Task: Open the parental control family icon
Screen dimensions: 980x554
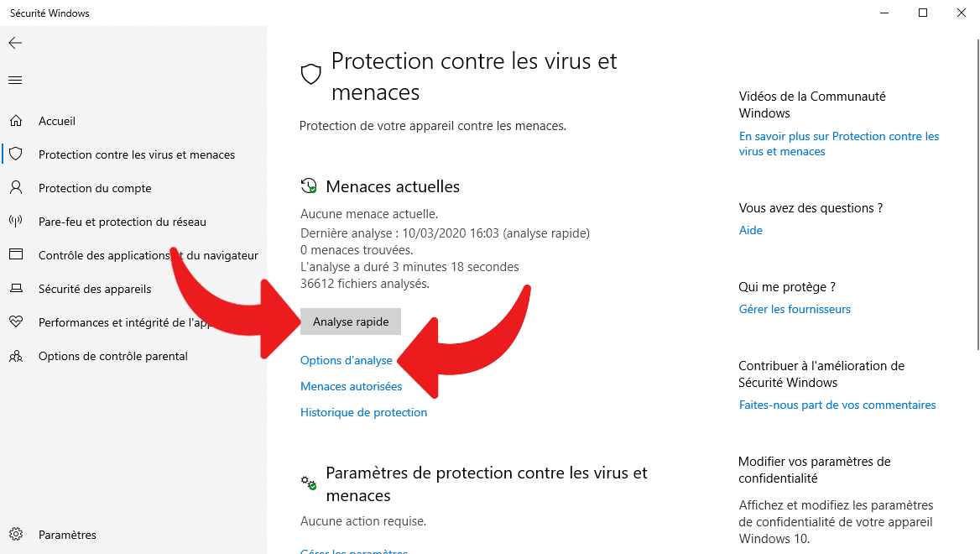Action: [x=16, y=356]
